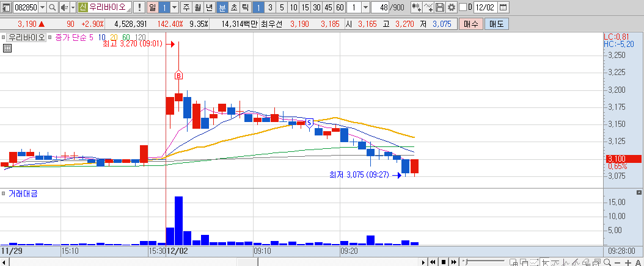
Task: Open the data table grid icon under stock name
Action: click(7, 48)
